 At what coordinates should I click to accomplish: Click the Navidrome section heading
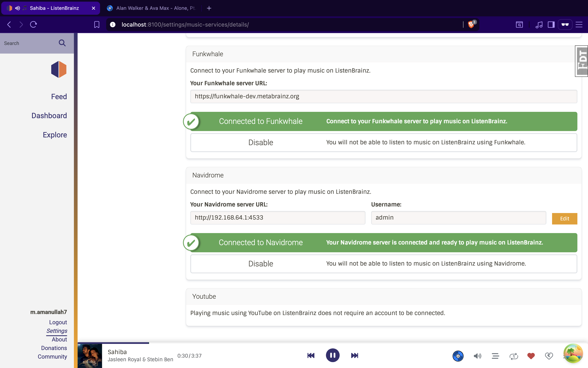pos(208,175)
